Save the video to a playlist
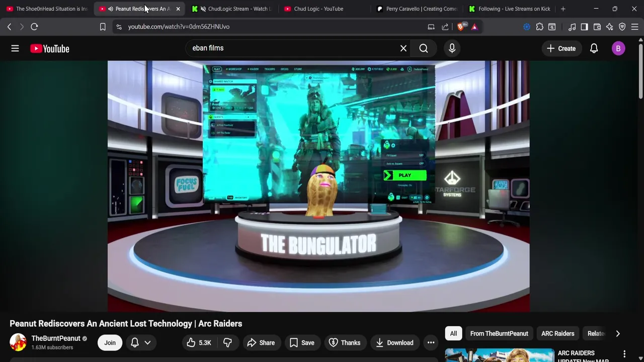The image size is (644, 362). point(302,343)
